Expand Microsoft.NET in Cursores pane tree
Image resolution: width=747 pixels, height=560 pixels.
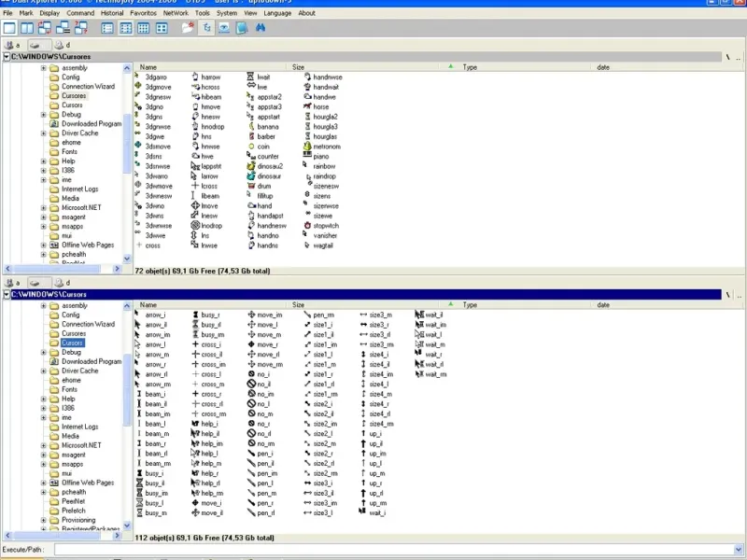tap(43, 207)
